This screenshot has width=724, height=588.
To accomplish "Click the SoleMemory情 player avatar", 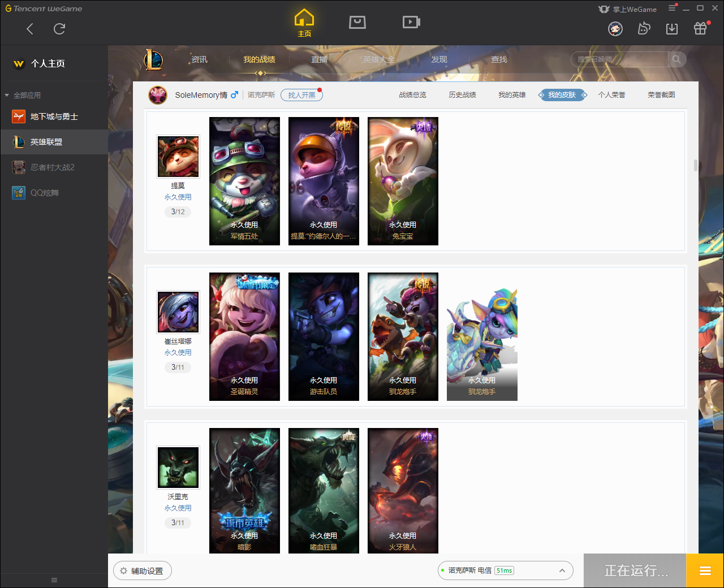I will point(158,95).
